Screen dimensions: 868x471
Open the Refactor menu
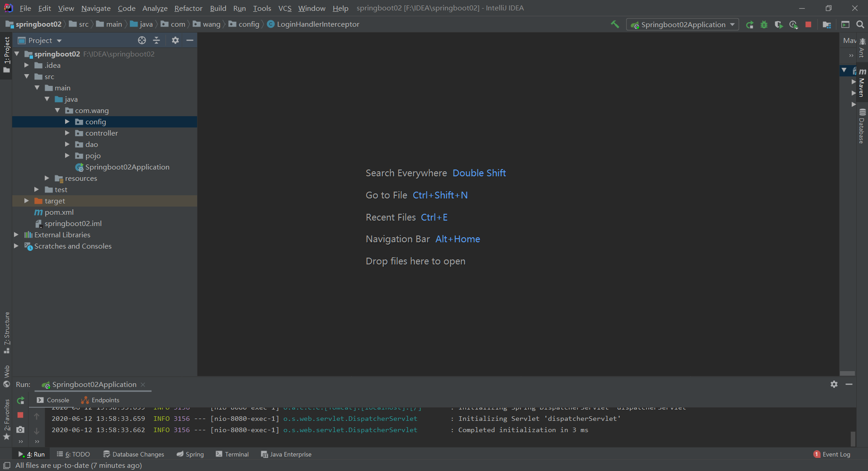coord(188,8)
